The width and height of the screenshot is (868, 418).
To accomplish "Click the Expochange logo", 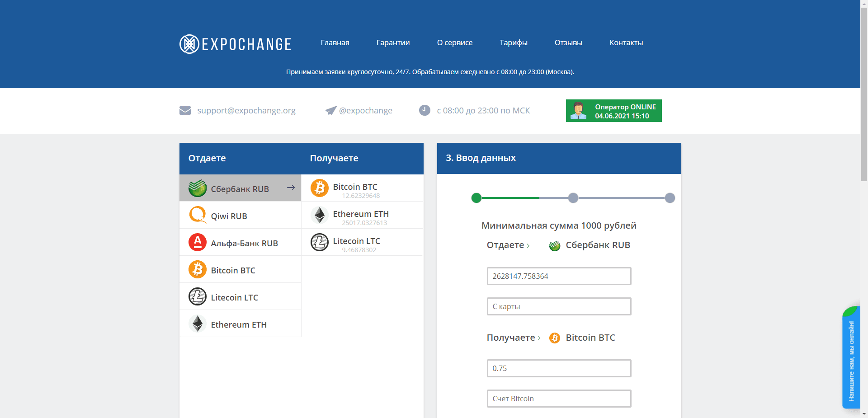I will point(235,43).
